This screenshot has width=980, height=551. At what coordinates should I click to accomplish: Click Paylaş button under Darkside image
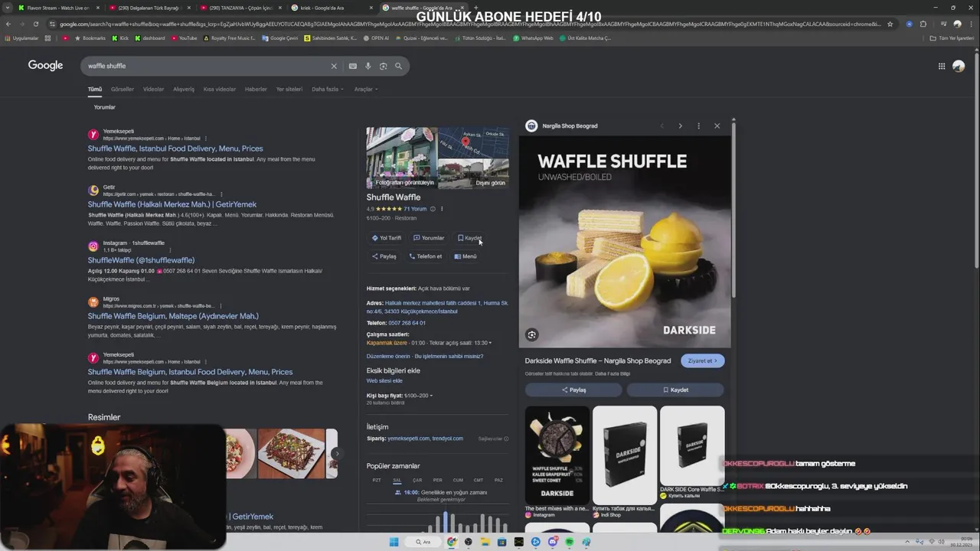(573, 390)
